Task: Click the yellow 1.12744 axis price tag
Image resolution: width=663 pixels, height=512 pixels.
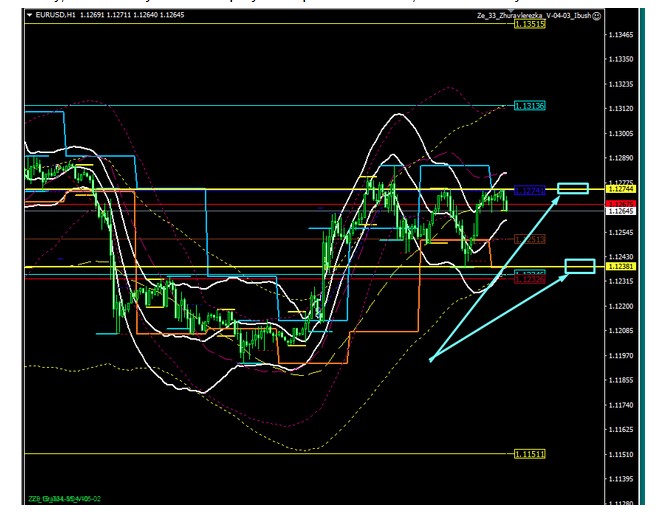Action: (624, 189)
